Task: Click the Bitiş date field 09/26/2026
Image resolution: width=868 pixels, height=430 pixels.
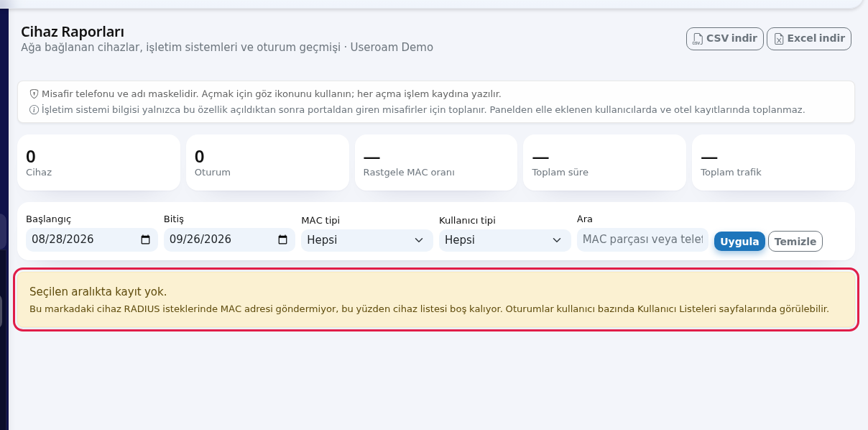Action: click(229, 240)
